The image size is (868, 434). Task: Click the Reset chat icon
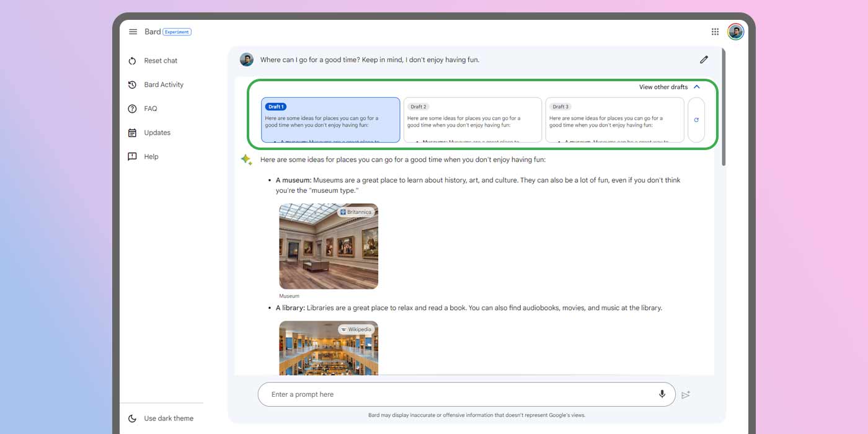(131, 60)
